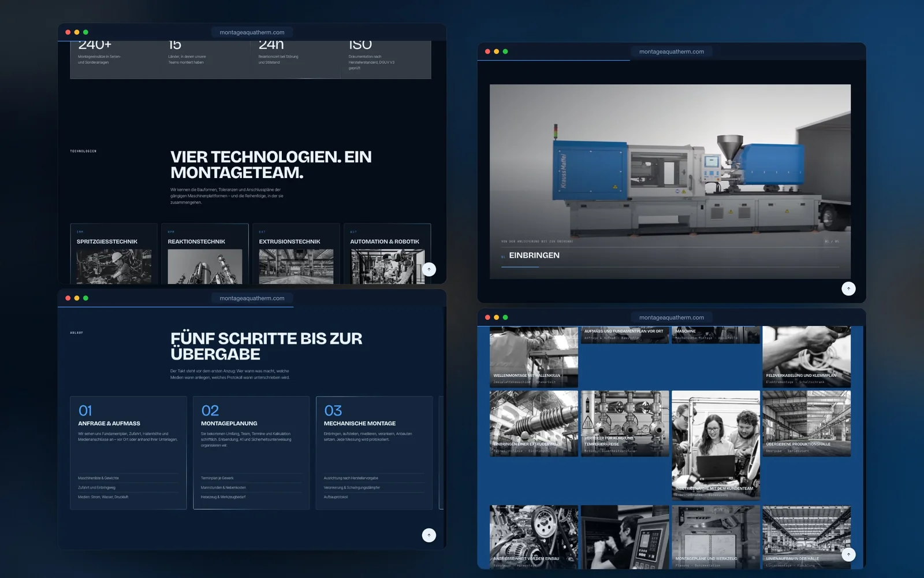This screenshot has height=578, width=924.
Task: Click the address bar of the Technologien window
Action: (252, 32)
